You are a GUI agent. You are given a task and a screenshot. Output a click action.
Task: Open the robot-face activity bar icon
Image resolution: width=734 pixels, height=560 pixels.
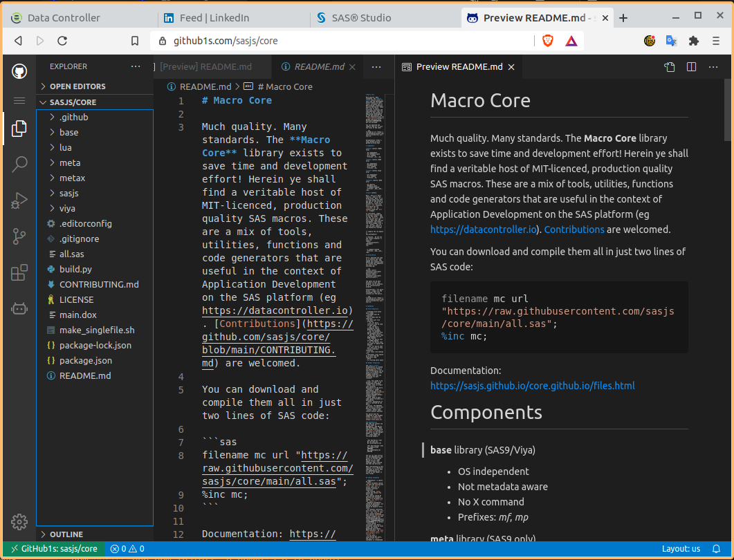pos(19,309)
